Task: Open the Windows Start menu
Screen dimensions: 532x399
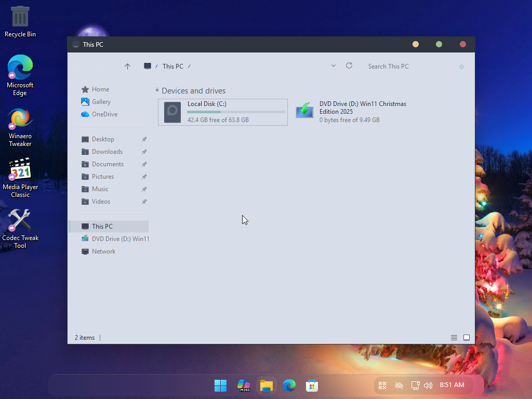Action: coord(220,385)
